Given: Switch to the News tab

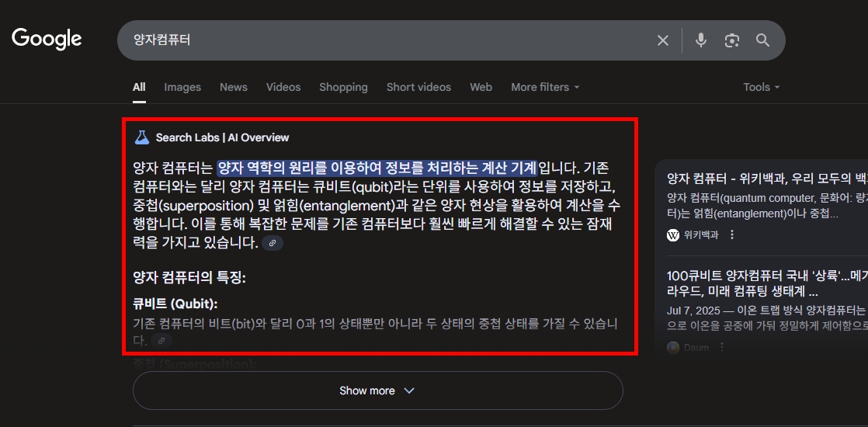Looking at the screenshot, I should [x=234, y=87].
